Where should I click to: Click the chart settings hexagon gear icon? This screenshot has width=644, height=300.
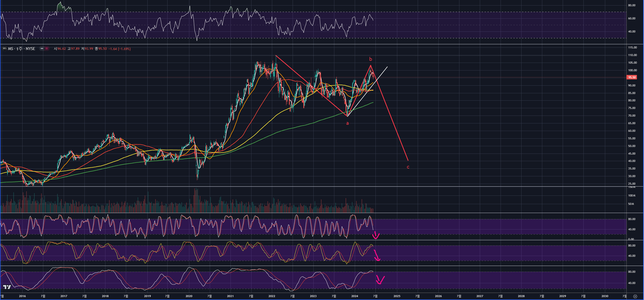[635, 296]
